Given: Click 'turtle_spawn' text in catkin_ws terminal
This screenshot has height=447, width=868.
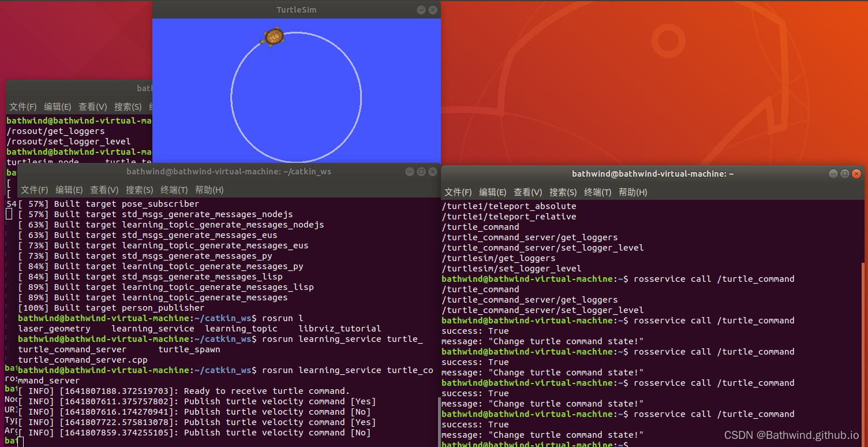Looking at the screenshot, I should pos(189,349).
